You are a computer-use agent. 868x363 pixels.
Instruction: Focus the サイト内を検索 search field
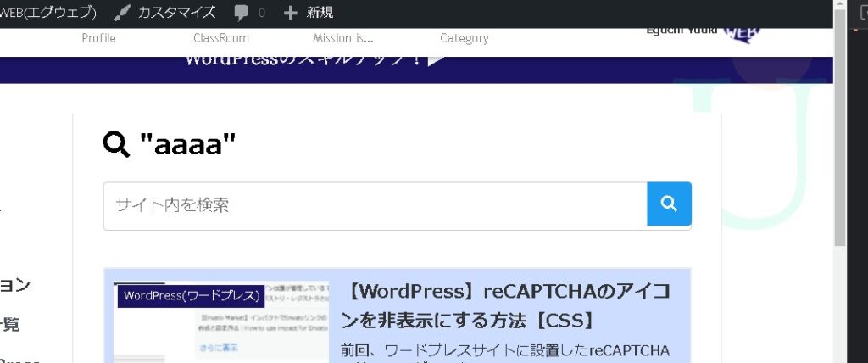[375, 205]
